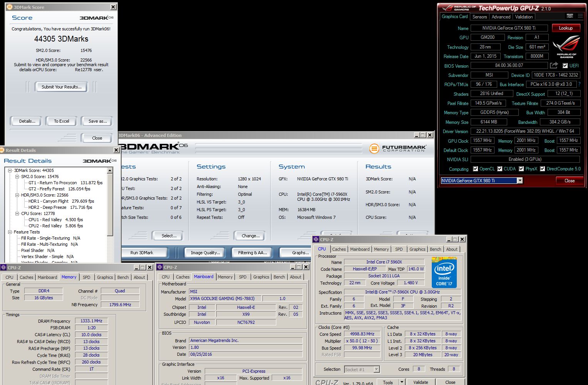Open Caches tab in CPU-Z Mainboard window

[182, 277]
